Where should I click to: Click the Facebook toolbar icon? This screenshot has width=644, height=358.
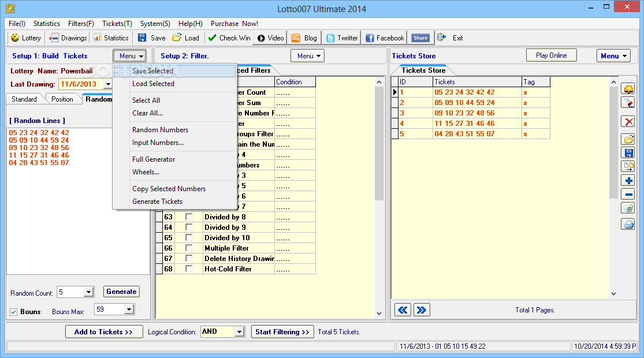[370, 38]
